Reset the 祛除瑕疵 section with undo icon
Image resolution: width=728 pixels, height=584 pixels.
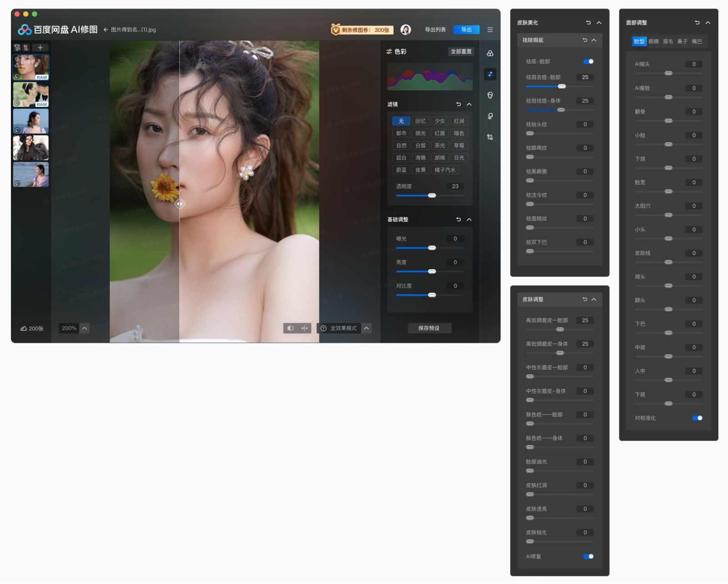point(585,40)
